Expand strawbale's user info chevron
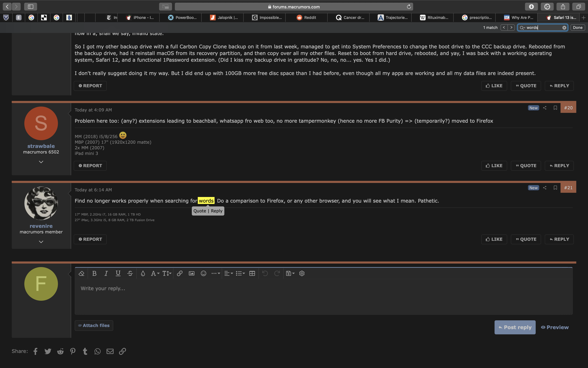This screenshot has width=588, height=368. tap(41, 162)
